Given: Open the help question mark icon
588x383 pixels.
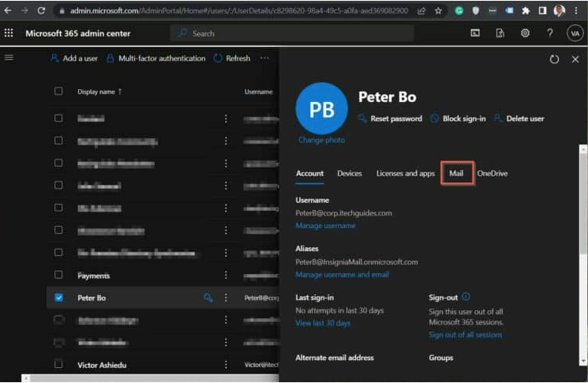Looking at the screenshot, I should pos(550,33).
